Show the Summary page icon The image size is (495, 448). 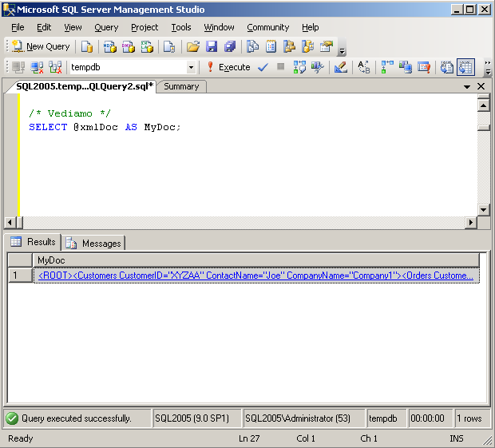(x=271, y=47)
